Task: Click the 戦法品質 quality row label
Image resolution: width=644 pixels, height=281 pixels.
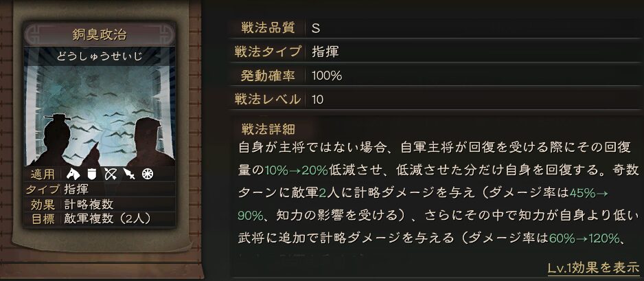Action: (268, 28)
